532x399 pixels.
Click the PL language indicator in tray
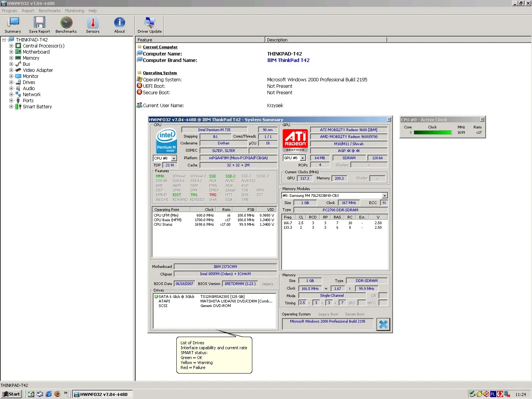click(493, 394)
